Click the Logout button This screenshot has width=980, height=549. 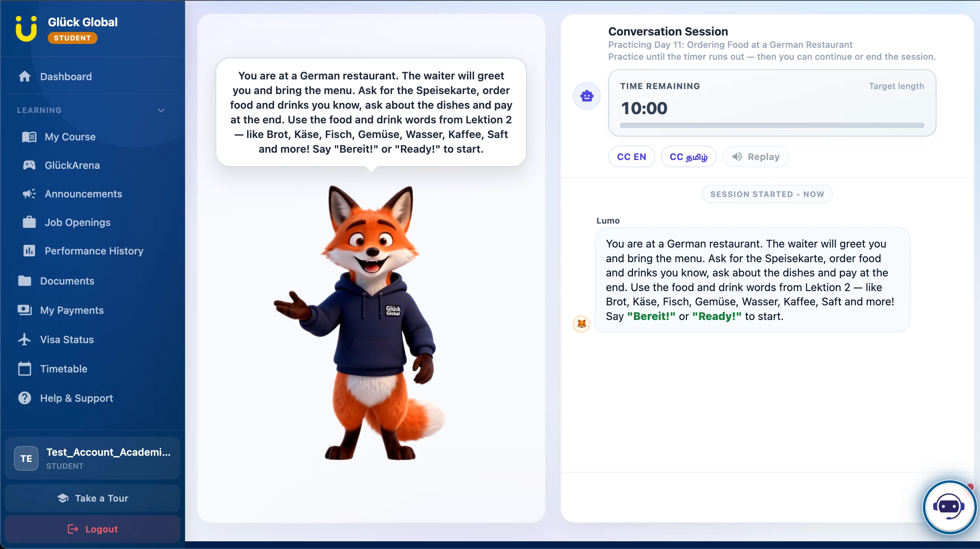pos(93,529)
